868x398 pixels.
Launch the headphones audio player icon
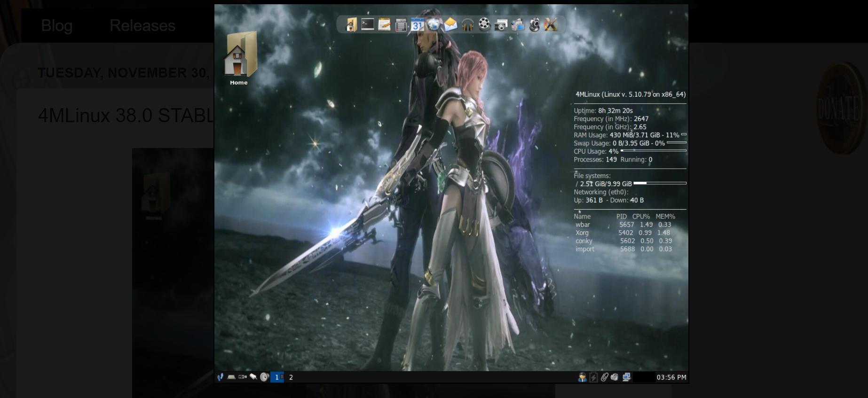click(x=467, y=24)
